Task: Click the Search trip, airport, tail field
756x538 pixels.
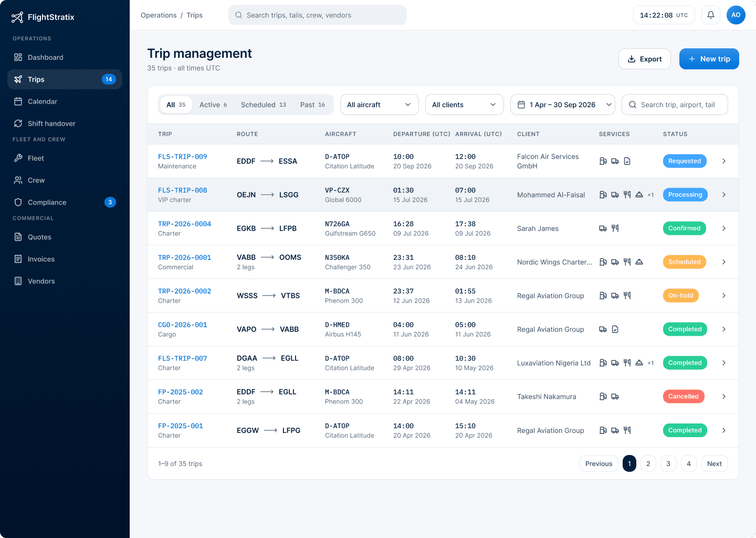Action: (x=675, y=105)
